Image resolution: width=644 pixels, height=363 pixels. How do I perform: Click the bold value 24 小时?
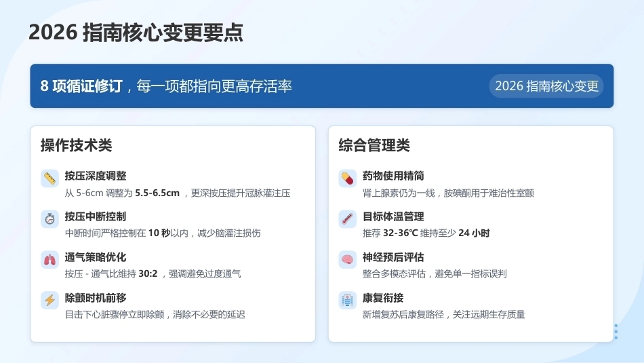click(474, 233)
